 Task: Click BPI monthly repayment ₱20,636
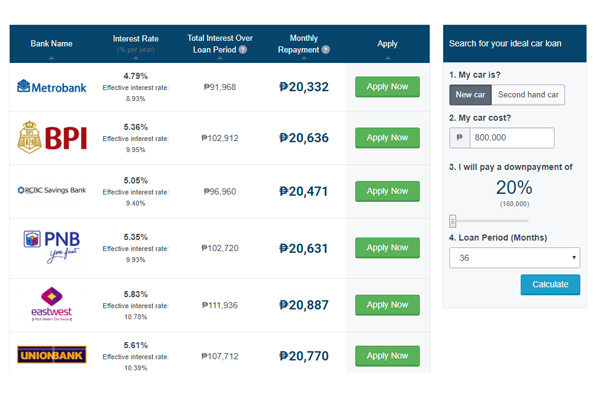point(304,138)
